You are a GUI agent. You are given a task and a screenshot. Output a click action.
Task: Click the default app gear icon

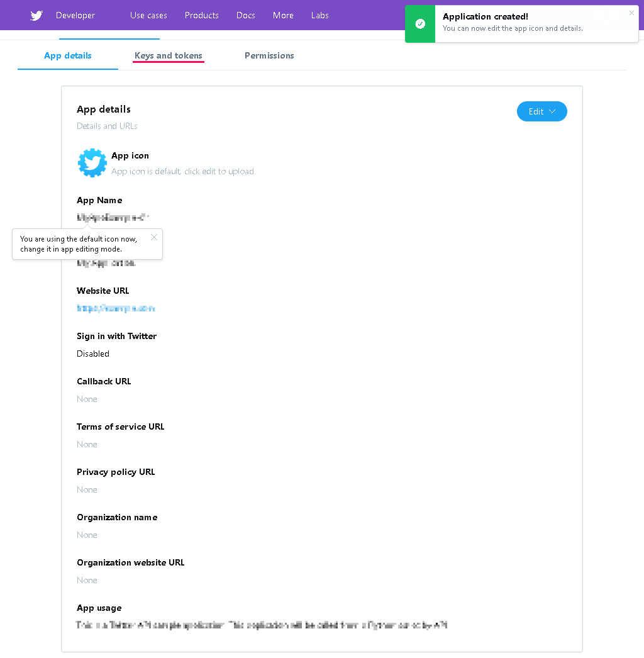coord(92,163)
